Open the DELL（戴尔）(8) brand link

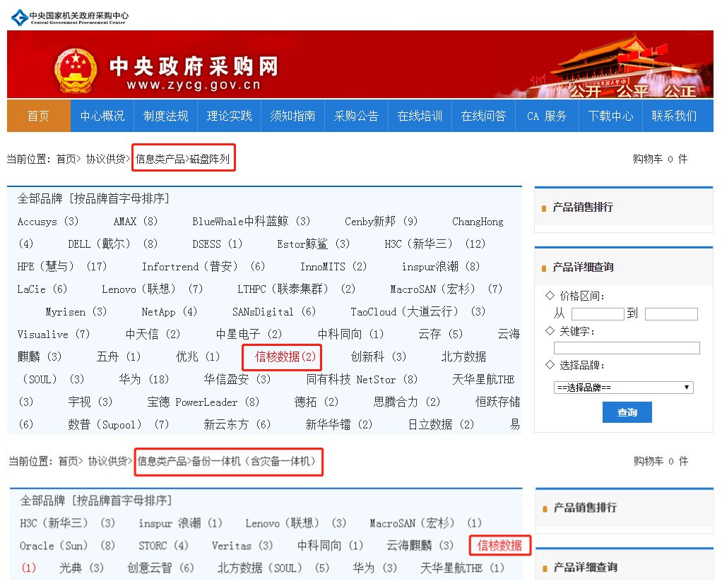[113, 244]
